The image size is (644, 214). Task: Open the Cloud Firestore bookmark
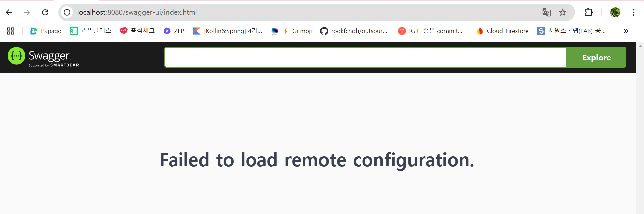[502, 31]
